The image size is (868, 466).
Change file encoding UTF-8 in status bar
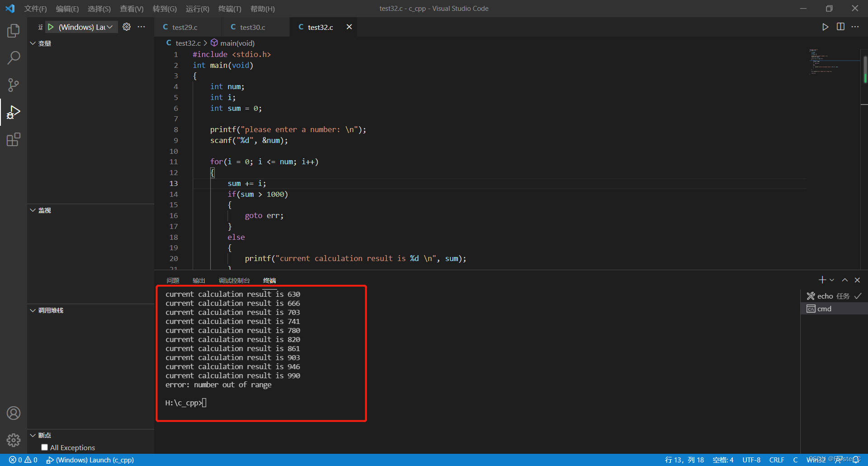[751, 460]
